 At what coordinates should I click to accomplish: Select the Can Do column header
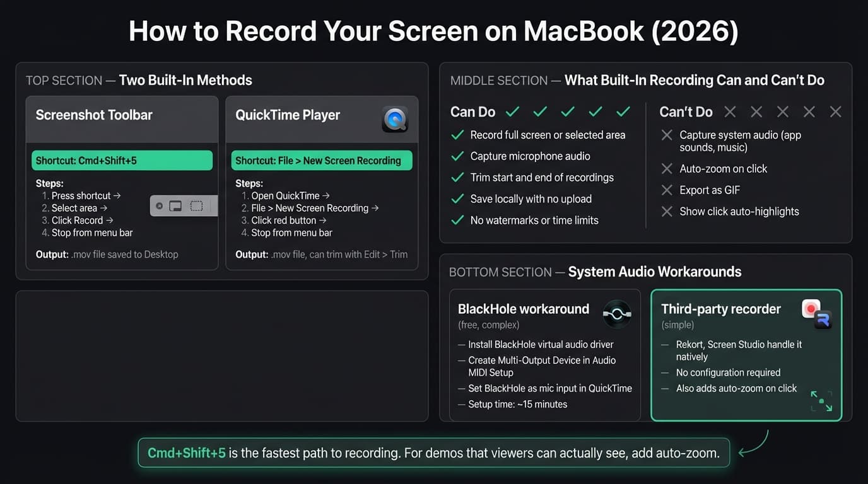472,112
